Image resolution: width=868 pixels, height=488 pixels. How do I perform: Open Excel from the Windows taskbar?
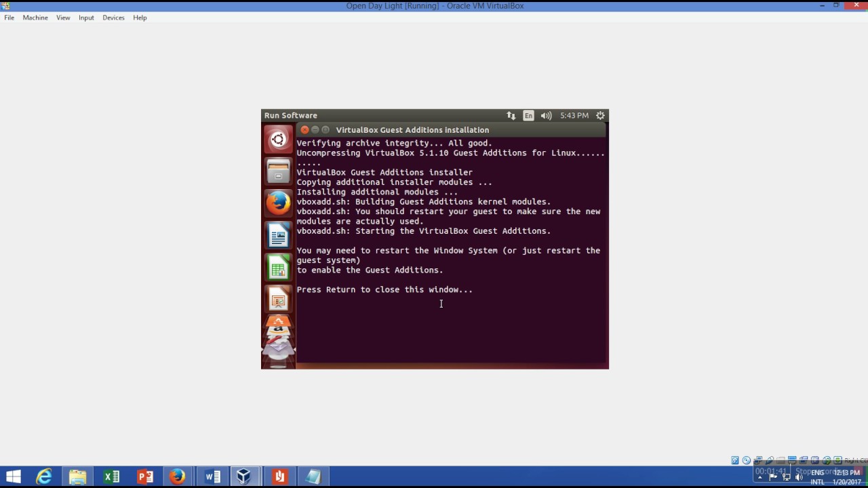[111, 477]
